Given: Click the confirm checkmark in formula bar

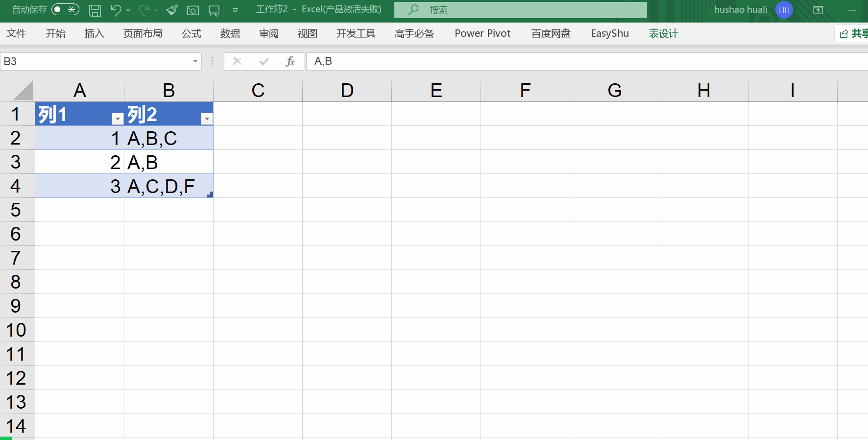Looking at the screenshot, I should click(x=264, y=61).
